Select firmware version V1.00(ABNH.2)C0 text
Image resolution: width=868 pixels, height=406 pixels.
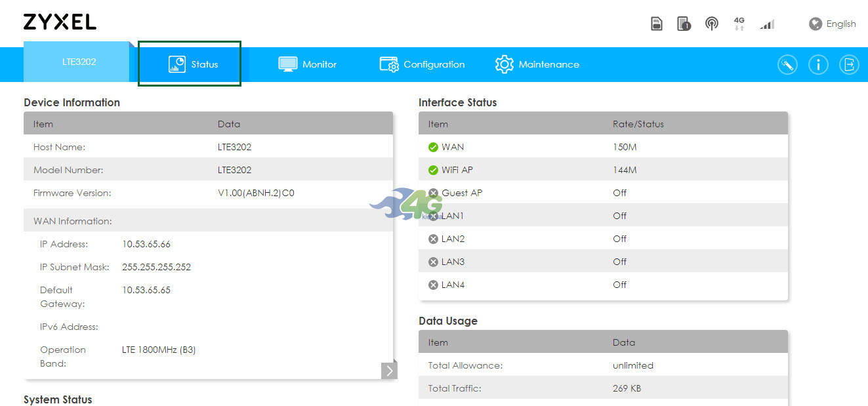256,193
